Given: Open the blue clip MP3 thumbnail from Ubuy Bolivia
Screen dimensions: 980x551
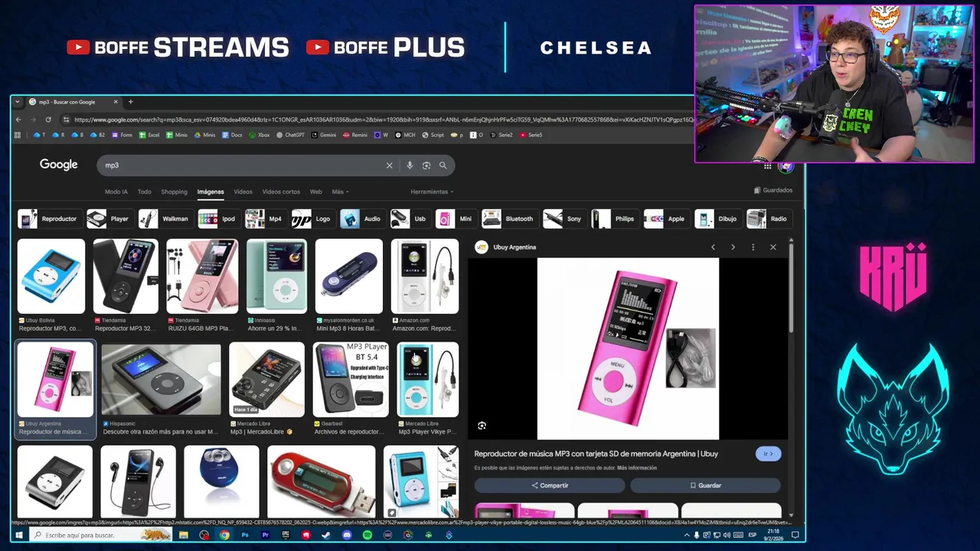Looking at the screenshot, I should pyautogui.click(x=51, y=276).
